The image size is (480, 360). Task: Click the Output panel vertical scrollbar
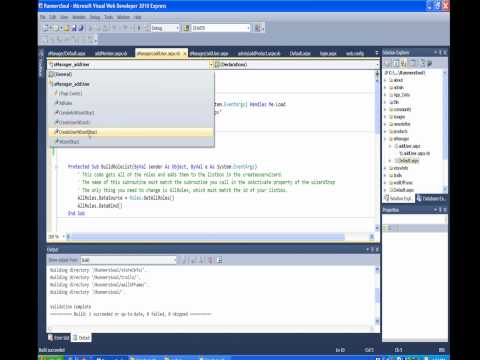click(377, 295)
